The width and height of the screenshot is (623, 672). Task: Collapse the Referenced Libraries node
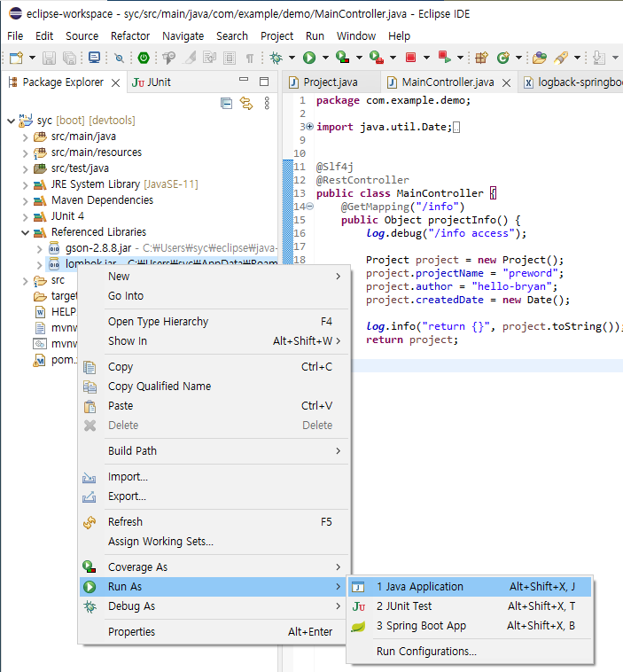[26, 232]
